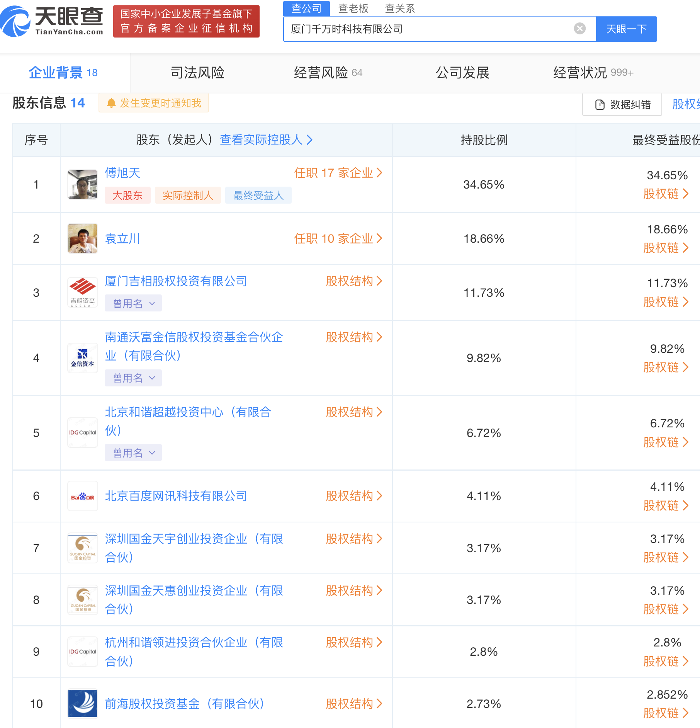Select the 查关系 search tab

(x=400, y=9)
